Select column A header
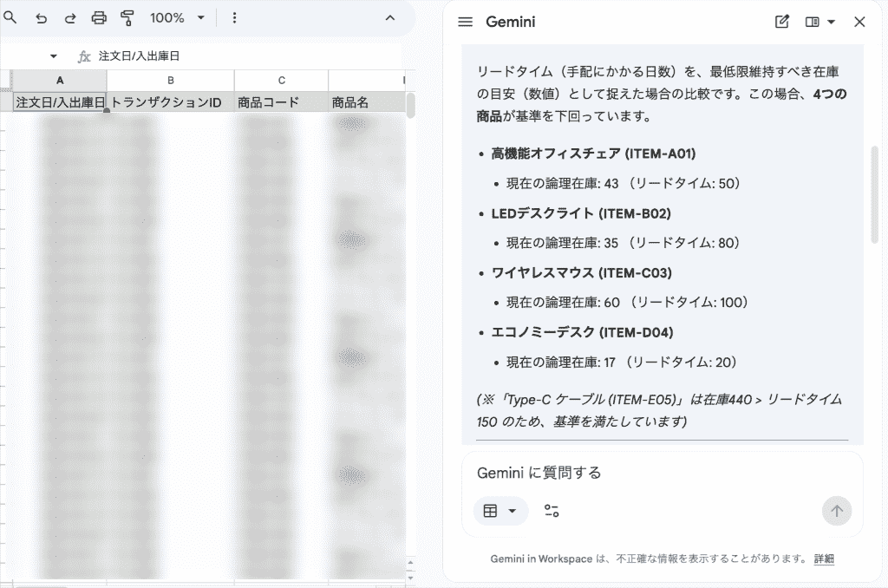Viewport: 888px width, 588px height. click(60, 81)
